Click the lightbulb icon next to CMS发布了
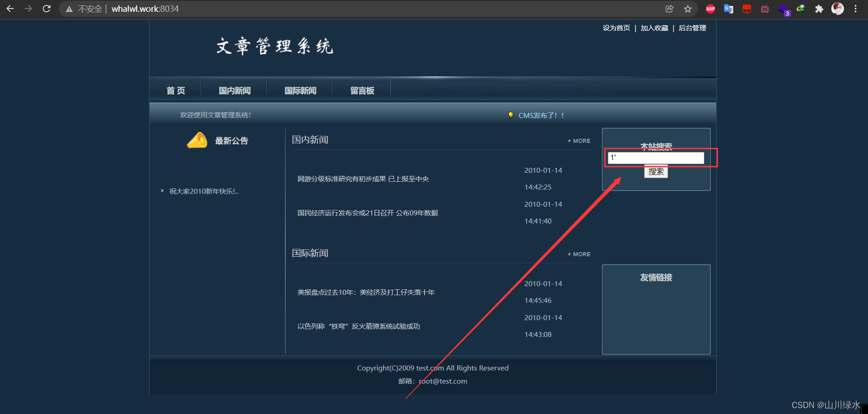868x414 pixels. click(510, 115)
